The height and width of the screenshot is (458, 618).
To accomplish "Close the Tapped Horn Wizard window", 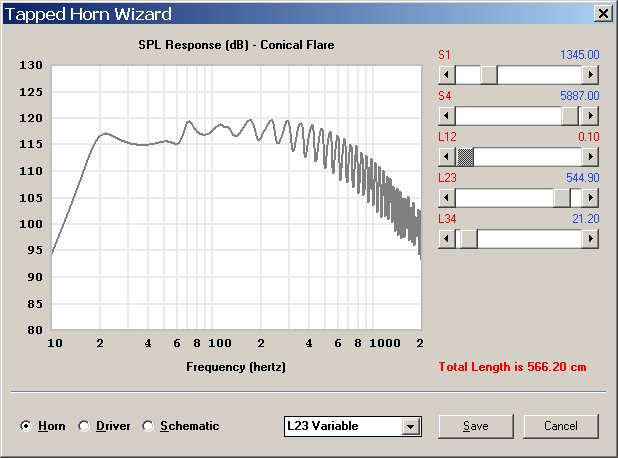I will [603, 14].
